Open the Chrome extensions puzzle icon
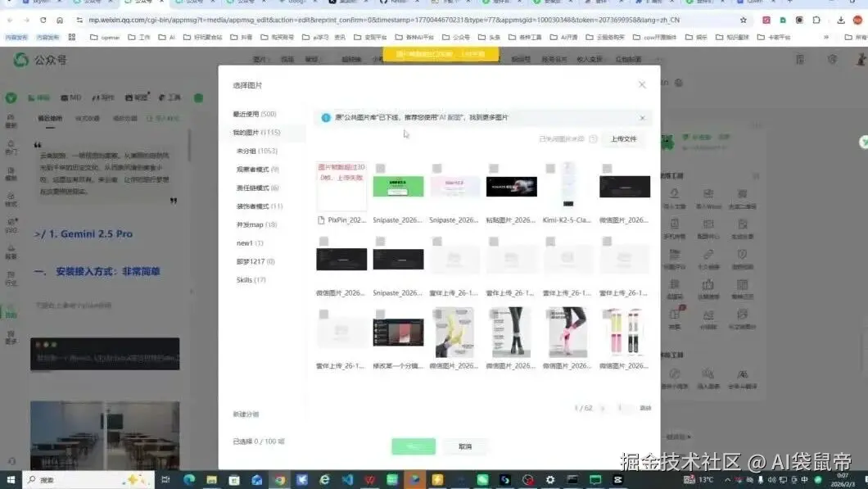868x489 pixels. click(x=816, y=20)
